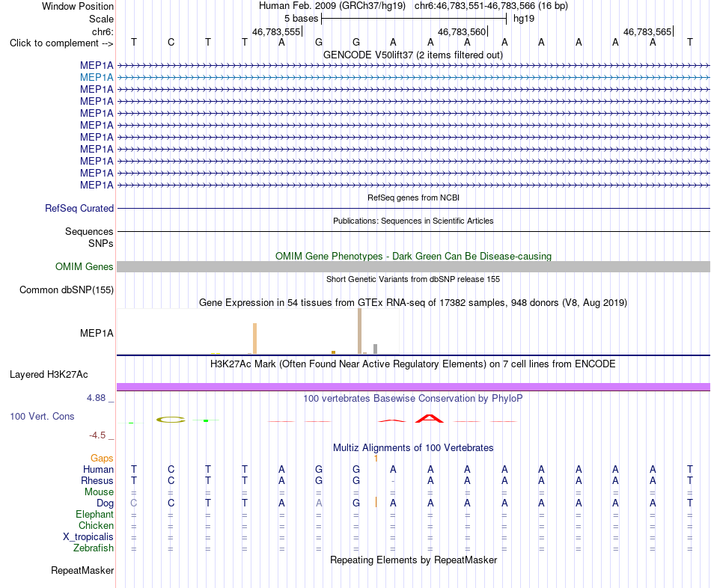
Task: Click the 'C' base in the complement sequence row
Action: (x=171, y=43)
